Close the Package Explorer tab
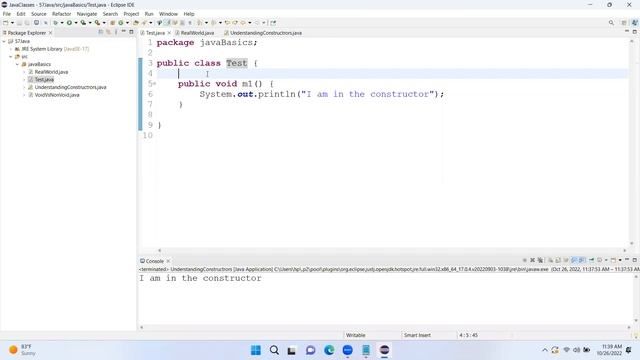This screenshot has width=640, height=360. coord(51,33)
